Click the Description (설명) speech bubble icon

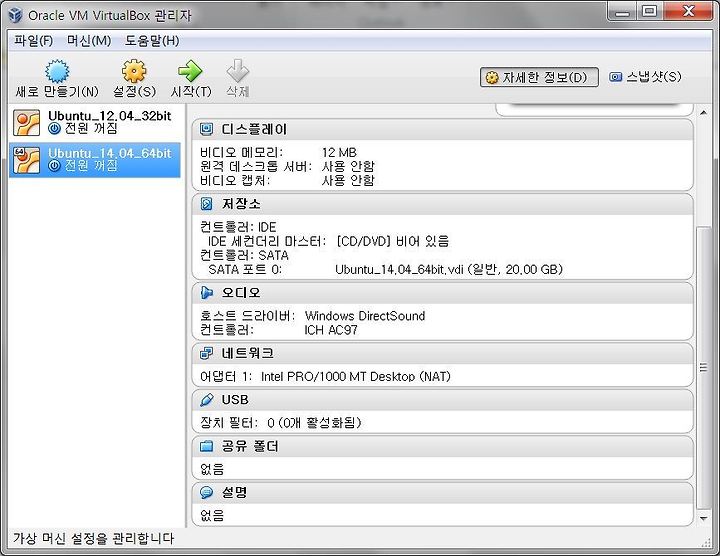[x=207, y=493]
